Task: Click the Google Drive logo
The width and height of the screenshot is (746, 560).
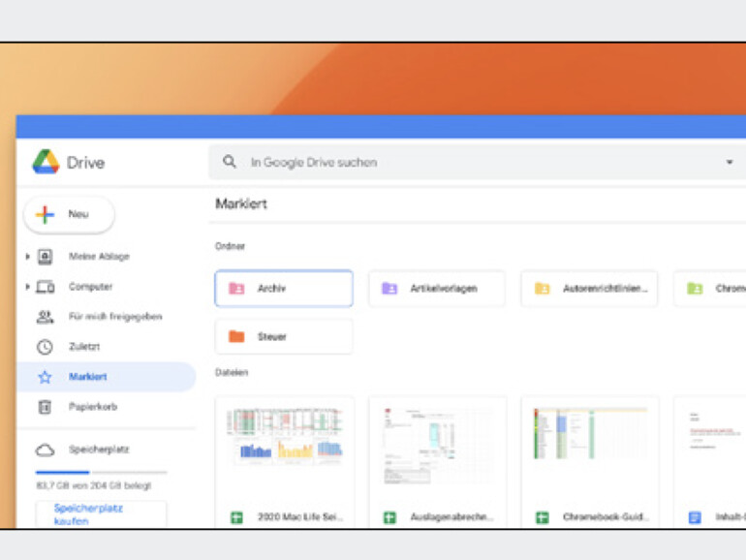Action: tap(47, 162)
